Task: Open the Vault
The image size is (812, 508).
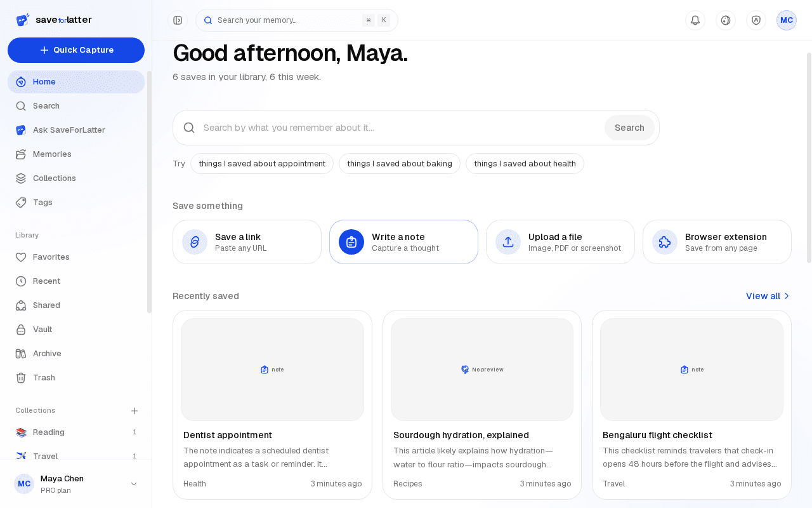Action: (x=76, y=330)
